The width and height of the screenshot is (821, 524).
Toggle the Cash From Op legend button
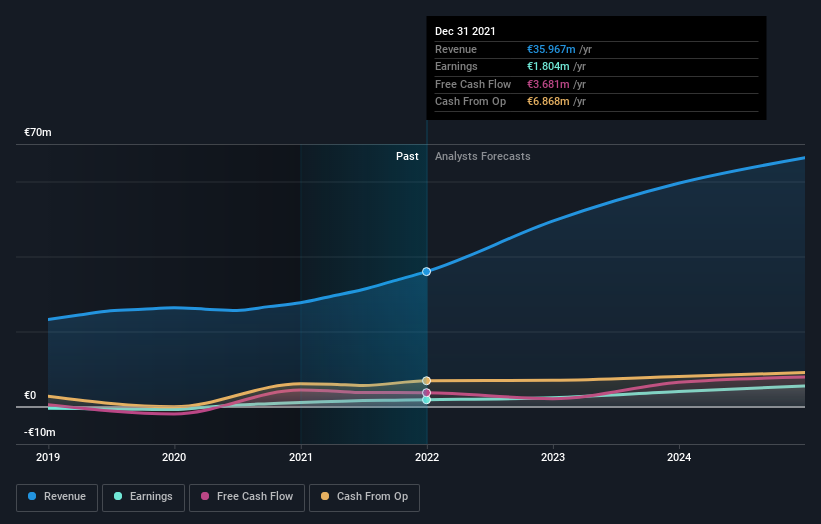pyautogui.click(x=364, y=497)
